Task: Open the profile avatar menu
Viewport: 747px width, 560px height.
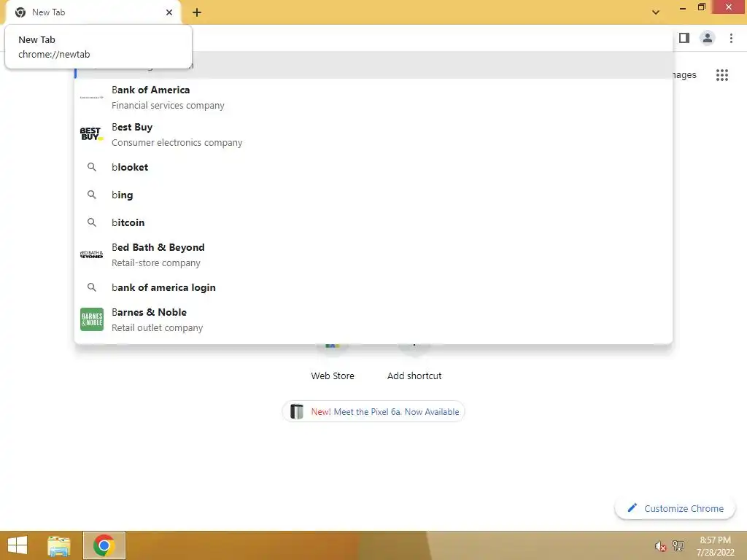Action: click(x=708, y=38)
